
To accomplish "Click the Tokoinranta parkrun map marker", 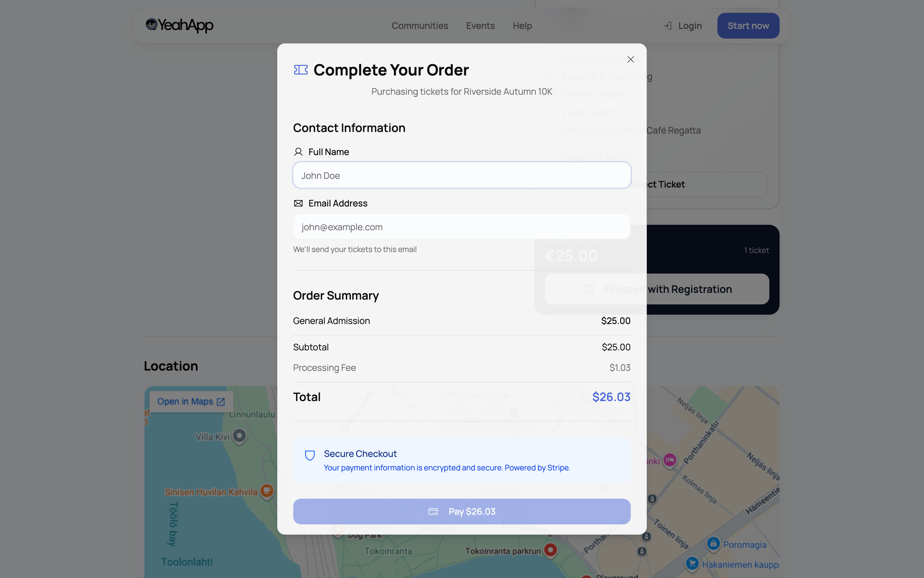I will pos(550,550).
